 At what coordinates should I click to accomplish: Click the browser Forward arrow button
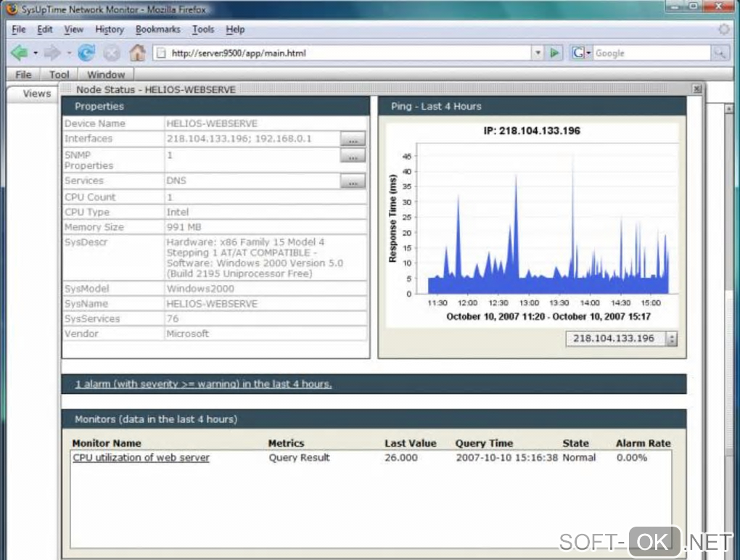(52, 53)
